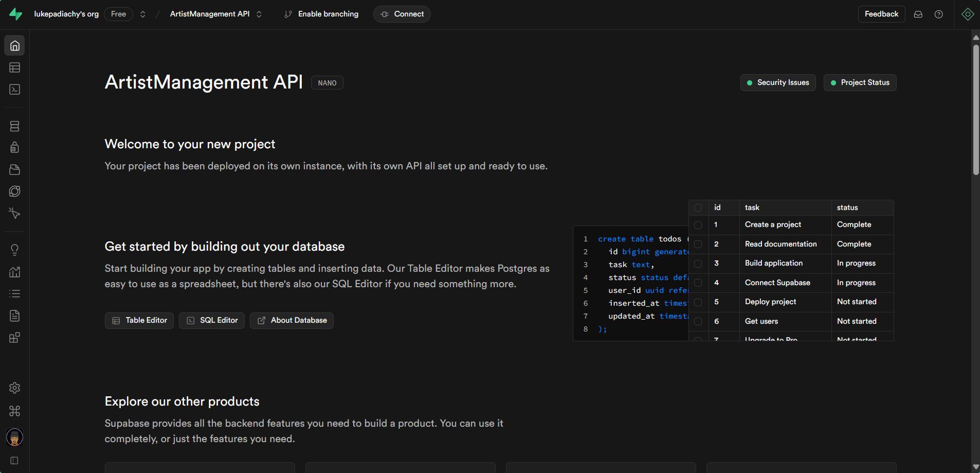Click the Enable branching button
980x473 pixels.
(321, 14)
